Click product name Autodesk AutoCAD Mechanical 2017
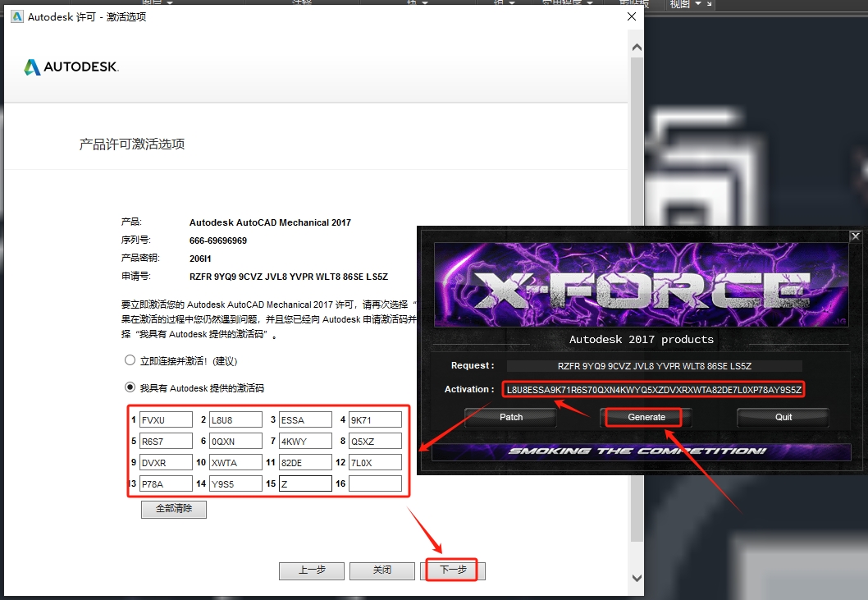Image resolution: width=868 pixels, height=600 pixels. [270, 222]
